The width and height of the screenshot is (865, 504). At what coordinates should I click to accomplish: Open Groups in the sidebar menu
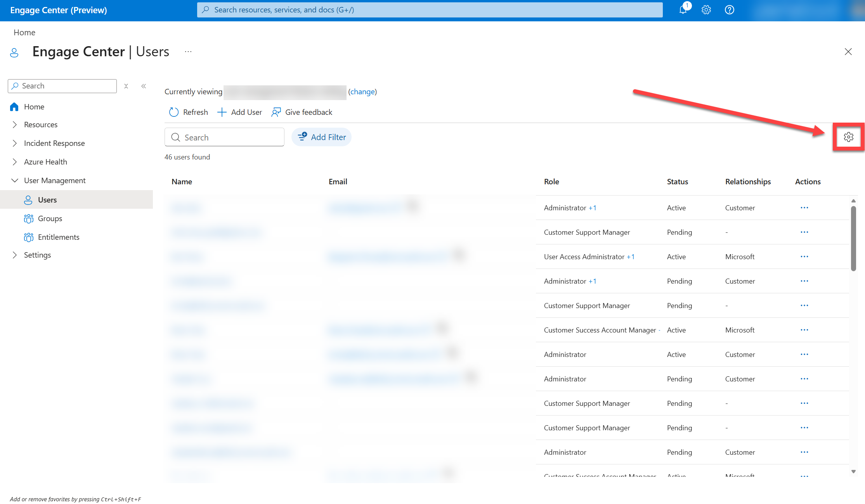50,218
